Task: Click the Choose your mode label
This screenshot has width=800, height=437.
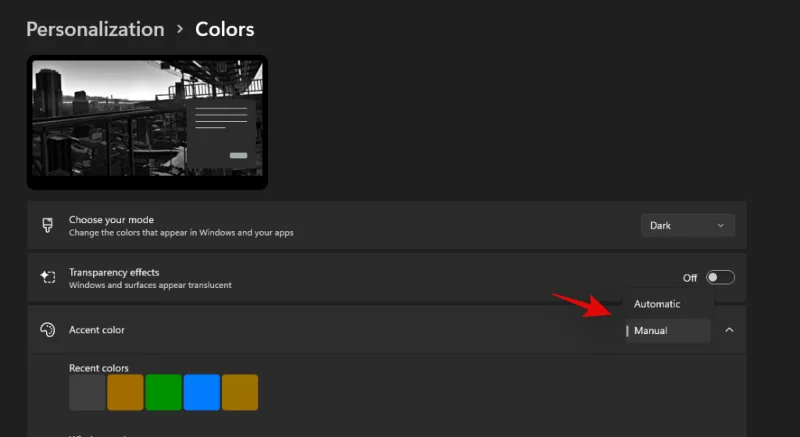Action: (111, 220)
